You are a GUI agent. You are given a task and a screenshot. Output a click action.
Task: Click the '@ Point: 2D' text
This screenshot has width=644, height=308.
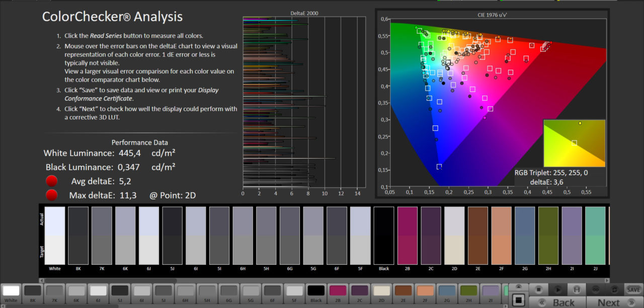pos(173,195)
